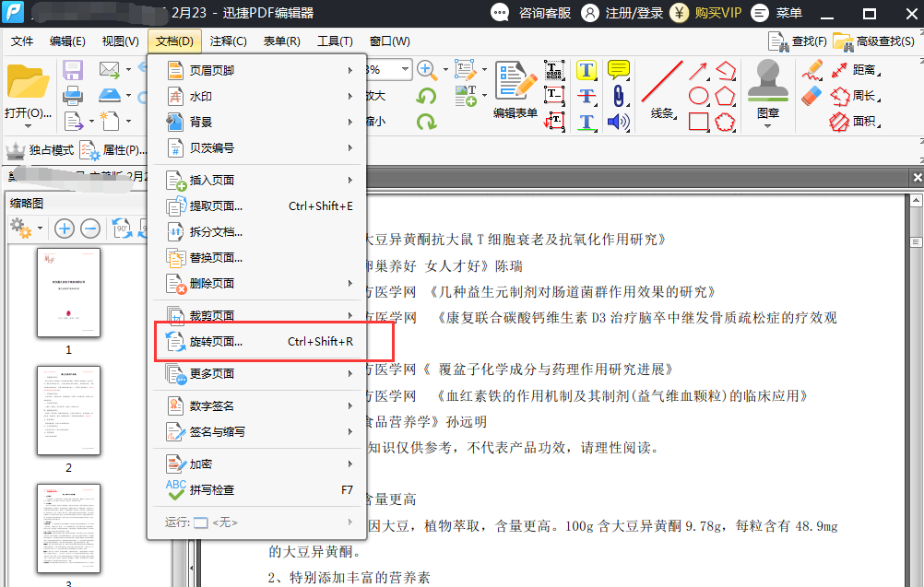Expand the zoom in tool dropdown arrow
Image resolution: width=924 pixels, height=587 pixels.
coord(445,69)
